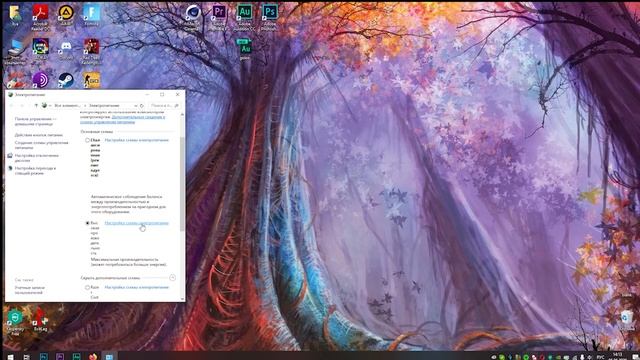The width and height of the screenshot is (640, 360).
Task: Select the folder icon at desktop top-left
Action: click(15, 16)
